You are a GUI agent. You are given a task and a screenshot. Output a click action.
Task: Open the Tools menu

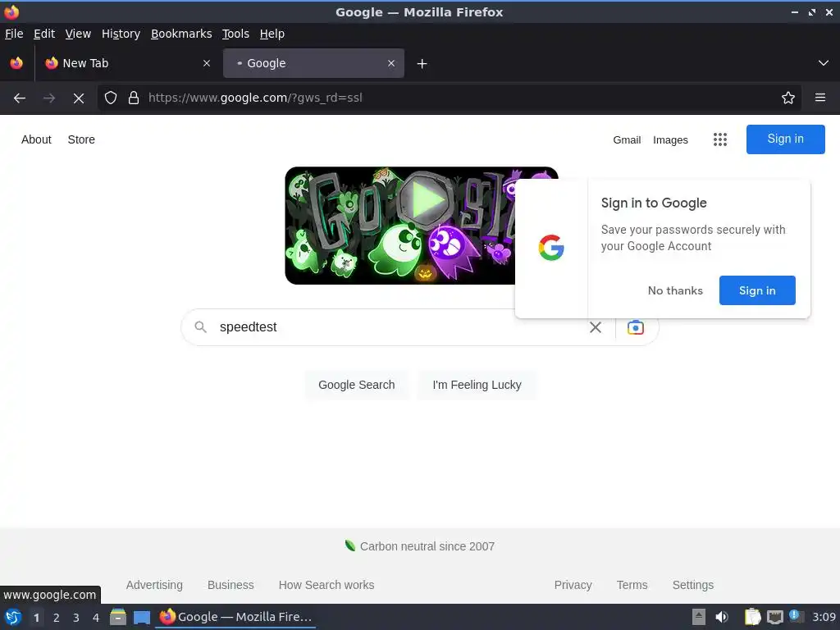(x=235, y=34)
